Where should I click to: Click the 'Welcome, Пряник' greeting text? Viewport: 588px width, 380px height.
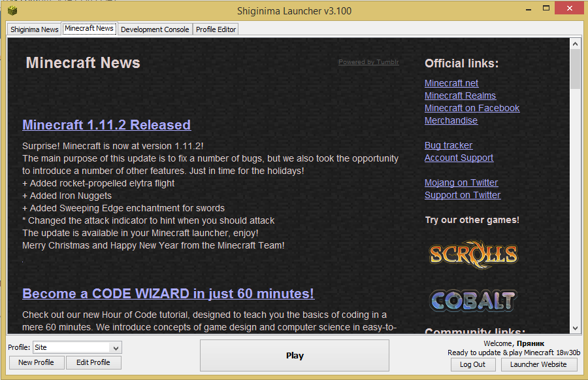[x=514, y=343]
